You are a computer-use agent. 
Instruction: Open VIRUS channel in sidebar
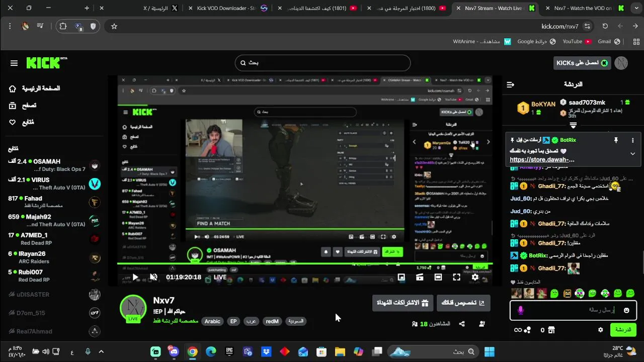click(54, 184)
